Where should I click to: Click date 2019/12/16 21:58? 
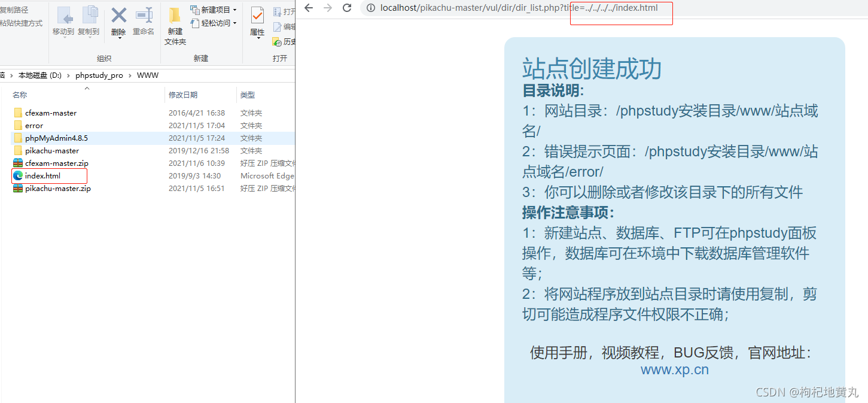[199, 150]
